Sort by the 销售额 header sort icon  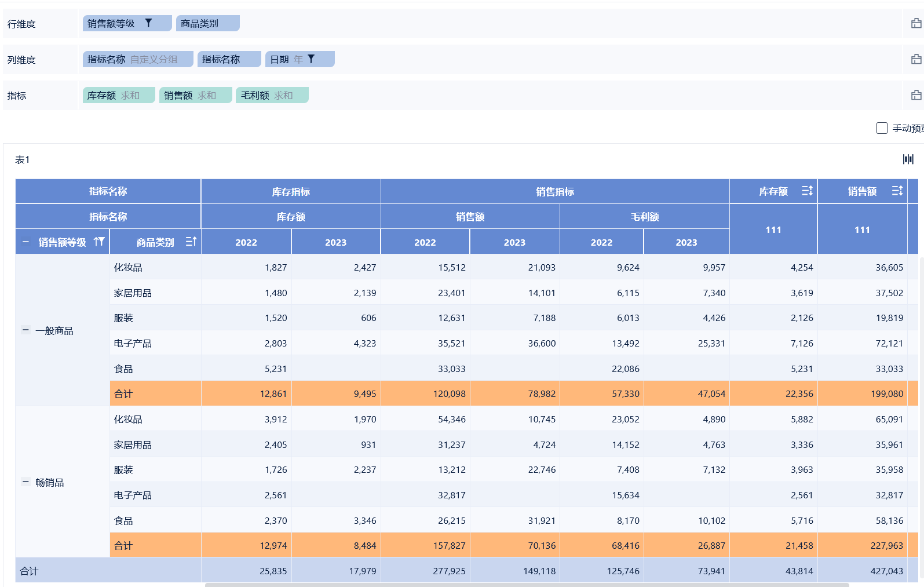click(897, 191)
